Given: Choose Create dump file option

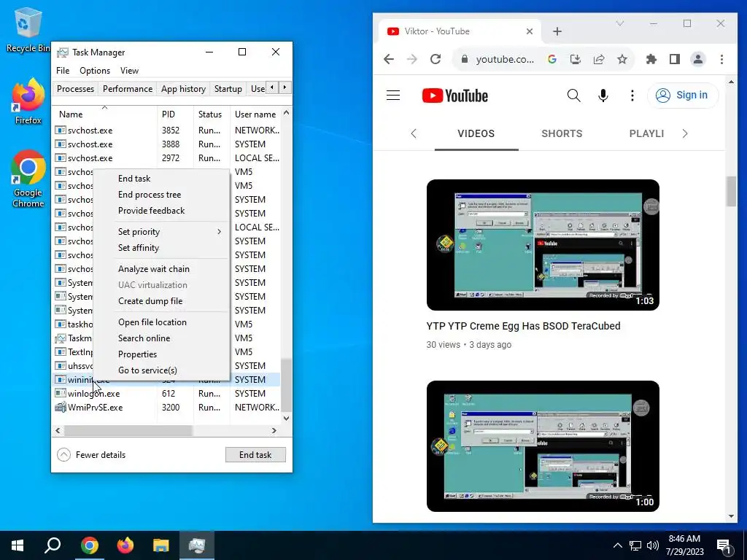Looking at the screenshot, I should 150,301.
